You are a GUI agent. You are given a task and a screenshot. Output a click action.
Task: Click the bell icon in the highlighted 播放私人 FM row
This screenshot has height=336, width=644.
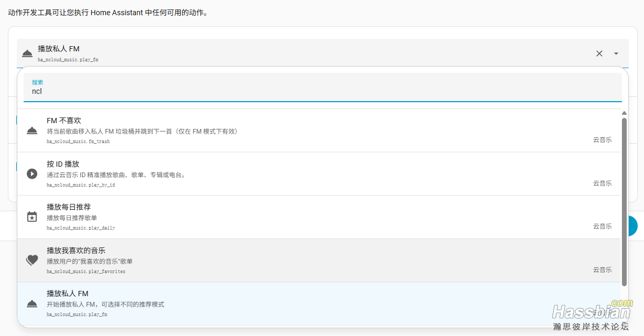(32, 304)
